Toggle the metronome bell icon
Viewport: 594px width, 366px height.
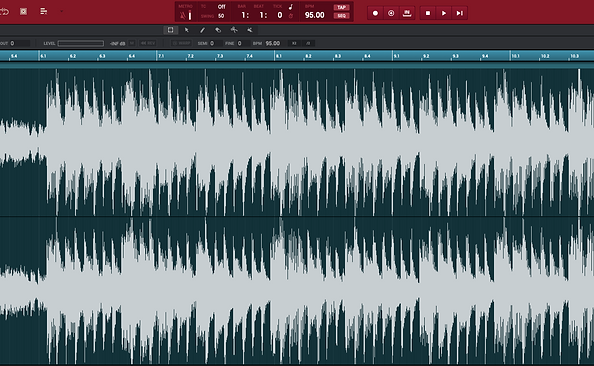point(183,16)
